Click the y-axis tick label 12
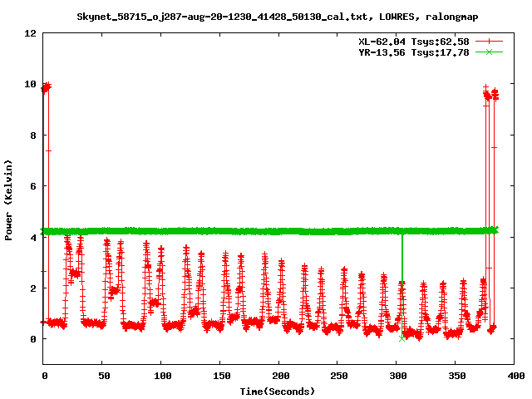Screen dimensions: 532x399 (x=30, y=33)
